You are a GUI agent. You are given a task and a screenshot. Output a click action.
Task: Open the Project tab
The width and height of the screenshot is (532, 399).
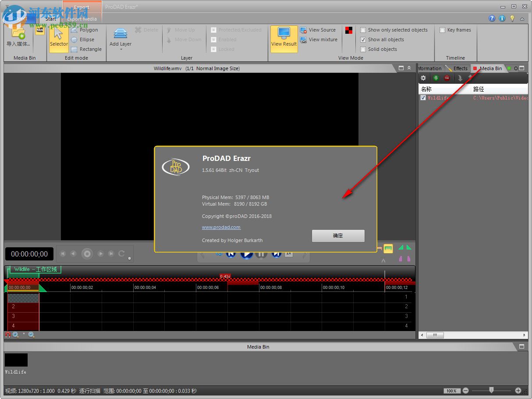[20, 18]
